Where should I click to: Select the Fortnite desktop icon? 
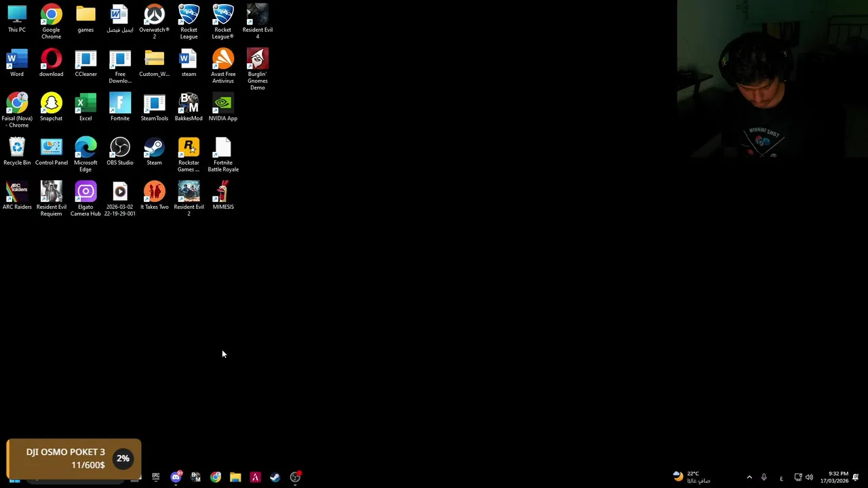120,107
